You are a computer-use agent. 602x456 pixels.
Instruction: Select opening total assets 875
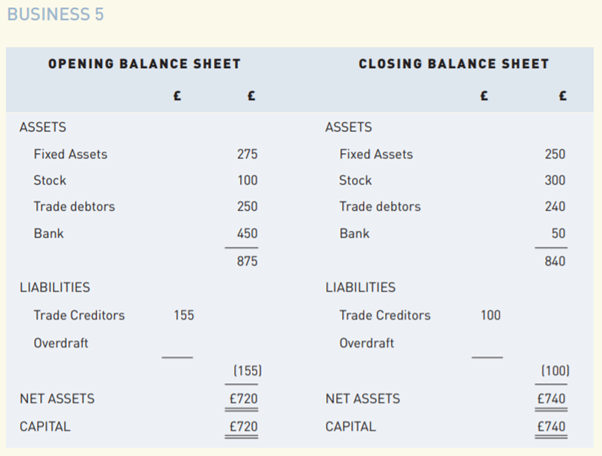(x=247, y=261)
